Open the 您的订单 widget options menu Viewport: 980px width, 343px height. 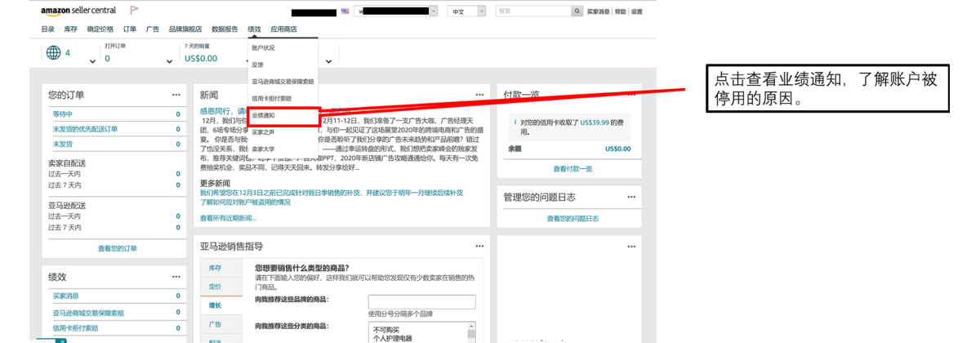[176, 95]
